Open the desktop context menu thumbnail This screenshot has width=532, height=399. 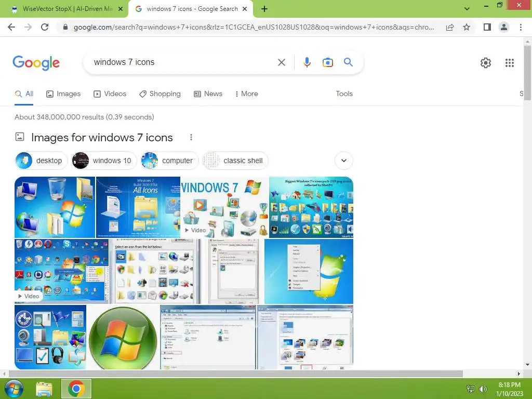(x=309, y=271)
